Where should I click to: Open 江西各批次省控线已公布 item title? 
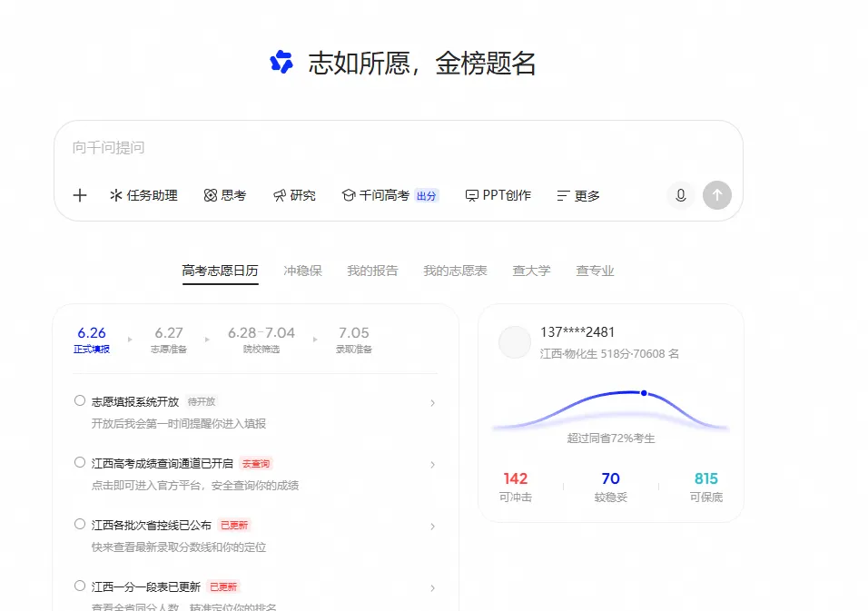(151, 526)
